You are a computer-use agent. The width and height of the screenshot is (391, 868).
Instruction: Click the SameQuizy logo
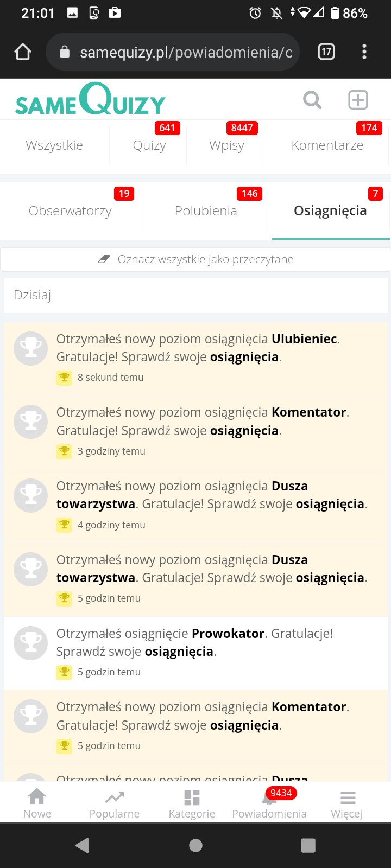tap(90, 100)
